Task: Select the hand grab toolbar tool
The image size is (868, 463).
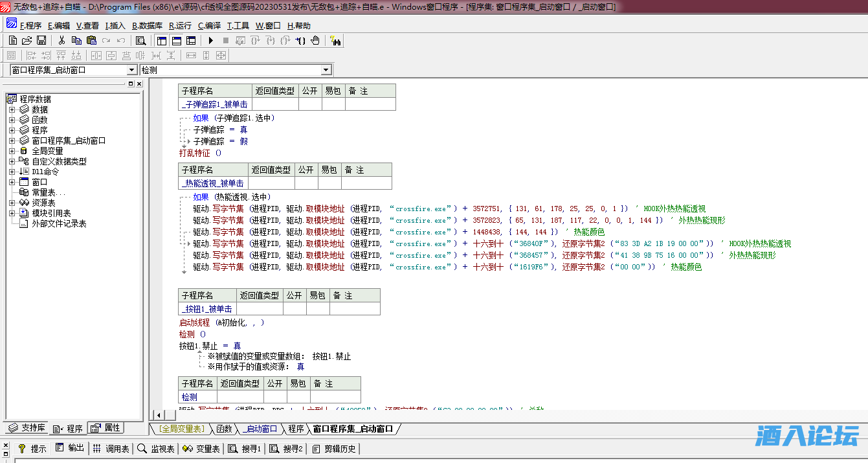Action: (315, 40)
